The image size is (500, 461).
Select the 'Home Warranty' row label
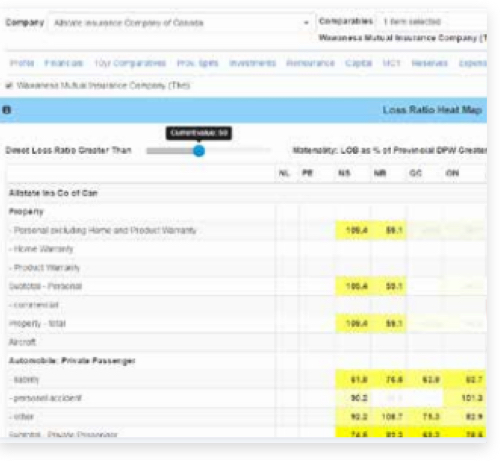tap(42, 249)
